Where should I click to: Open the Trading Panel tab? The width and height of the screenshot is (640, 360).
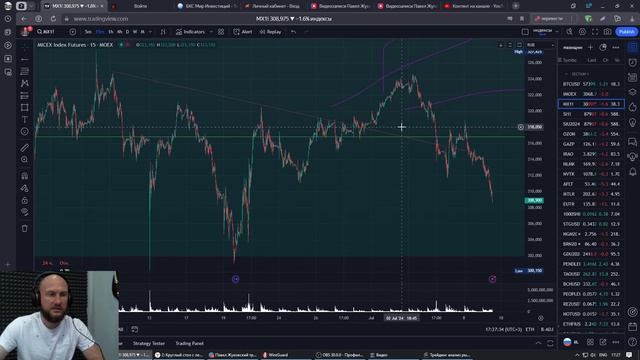(189, 343)
